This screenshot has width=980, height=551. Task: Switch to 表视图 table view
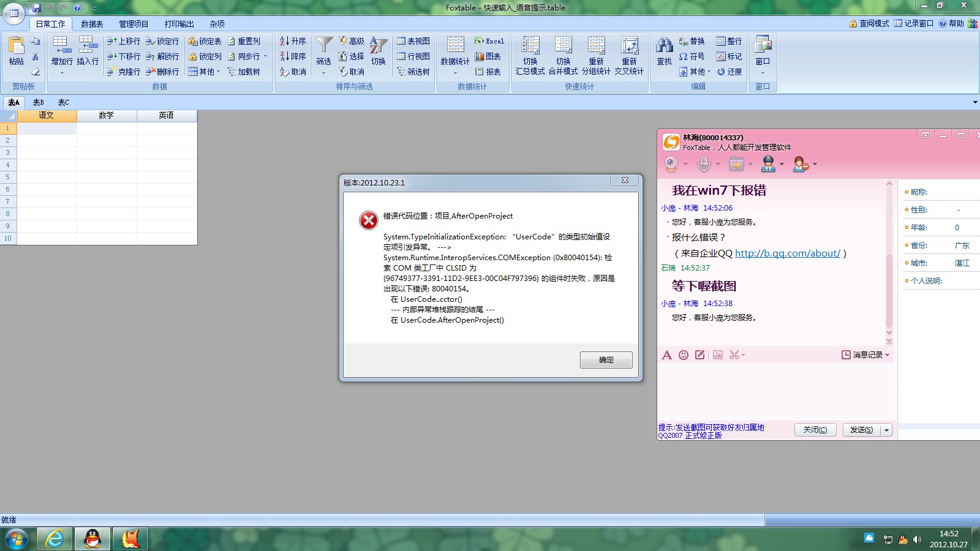[x=413, y=41]
